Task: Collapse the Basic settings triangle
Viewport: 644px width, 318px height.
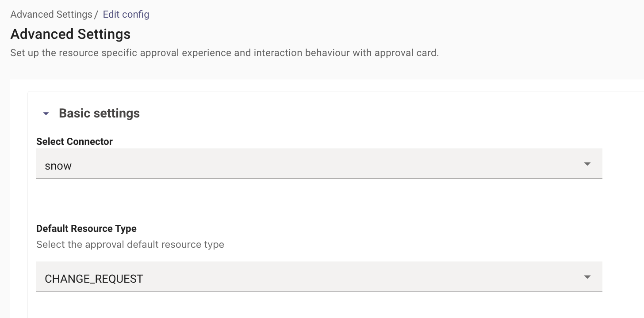Action: pos(46,114)
